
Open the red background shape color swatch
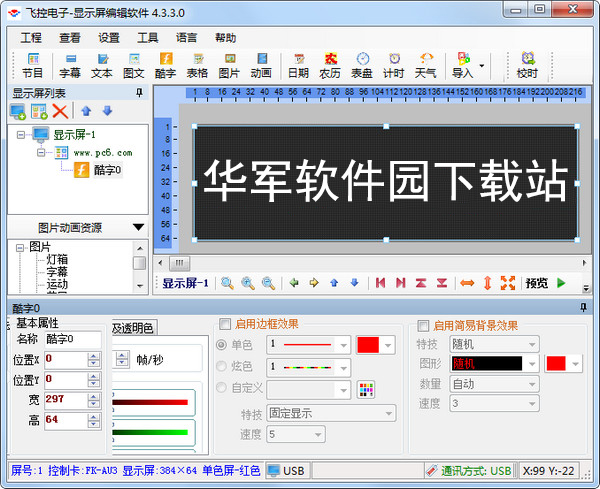563,363
